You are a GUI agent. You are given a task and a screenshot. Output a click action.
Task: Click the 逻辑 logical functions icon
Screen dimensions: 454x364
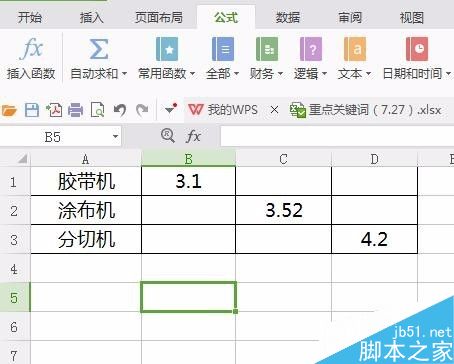pos(311,49)
